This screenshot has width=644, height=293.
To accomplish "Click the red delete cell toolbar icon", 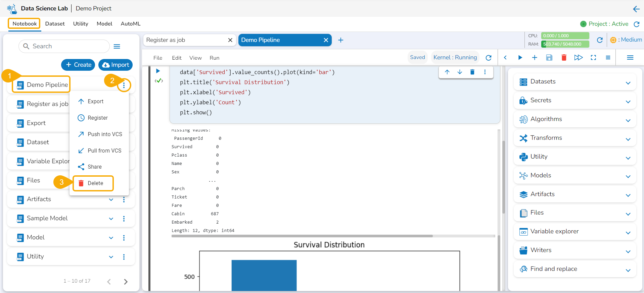I will tap(564, 58).
